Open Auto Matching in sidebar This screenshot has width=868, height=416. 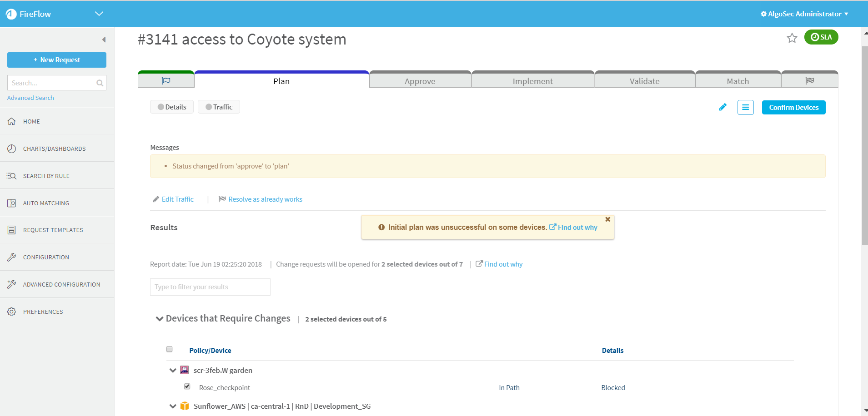(x=46, y=203)
